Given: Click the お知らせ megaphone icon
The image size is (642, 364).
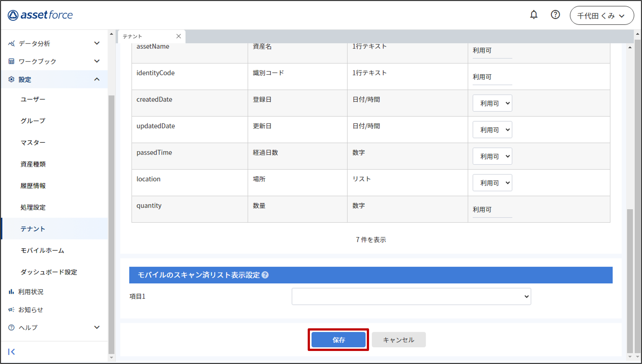Looking at the screenshot, I should pos(11,310).
